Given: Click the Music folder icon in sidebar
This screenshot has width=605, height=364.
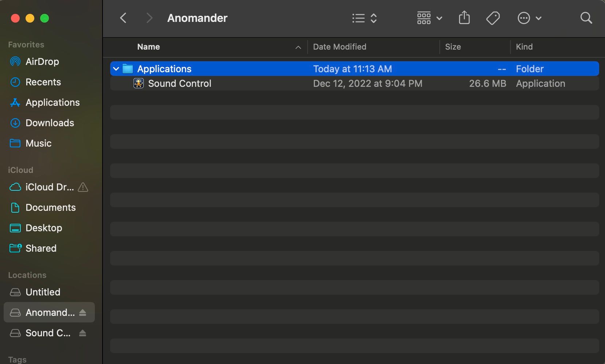Looking at the screenshot, I should tap(15, 143).
